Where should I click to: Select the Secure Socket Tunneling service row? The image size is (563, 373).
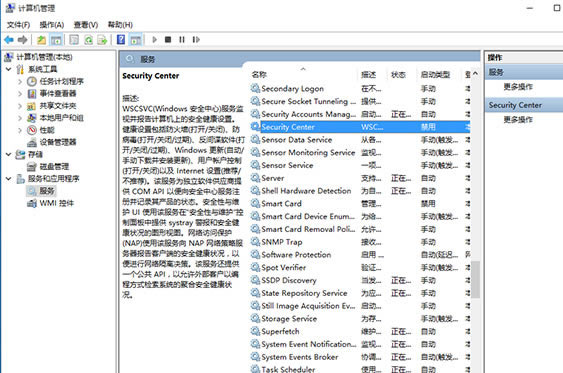click(x=360, y=101)
